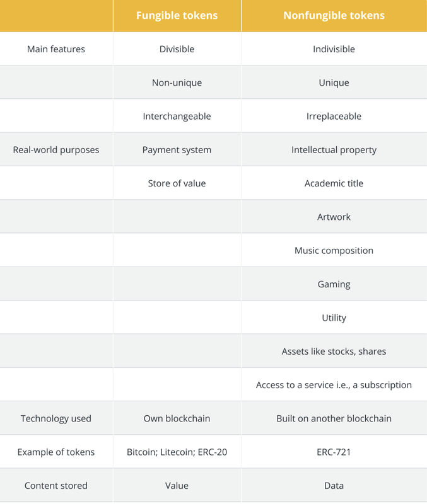Select the Non-unique cell
The image size is (427, 504).
point(177,83)
